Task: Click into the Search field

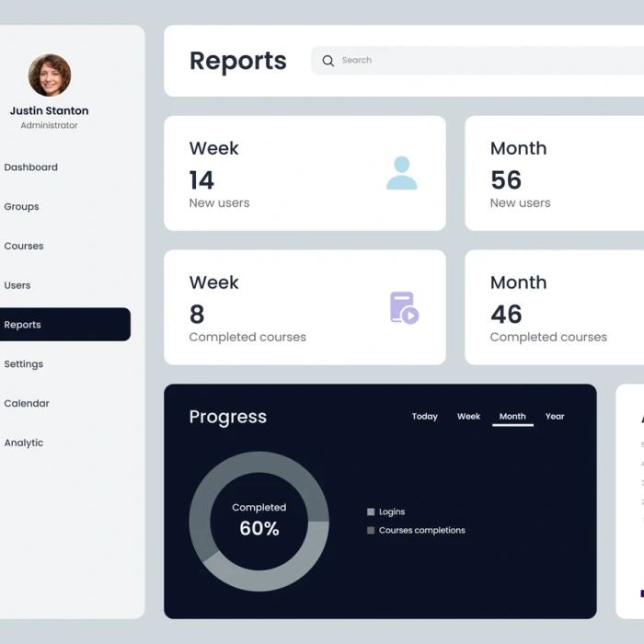Action: click(x=477, y=61)
